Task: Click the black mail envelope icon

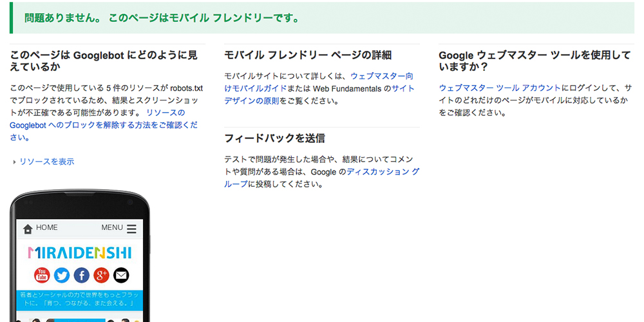Action: (x=121, y=275)
